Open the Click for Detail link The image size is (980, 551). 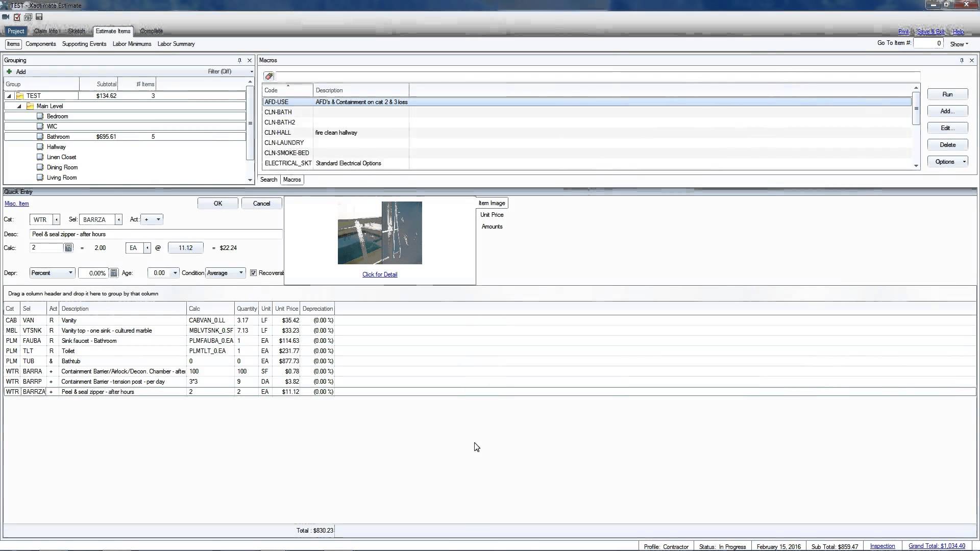[x=380, y=274]
